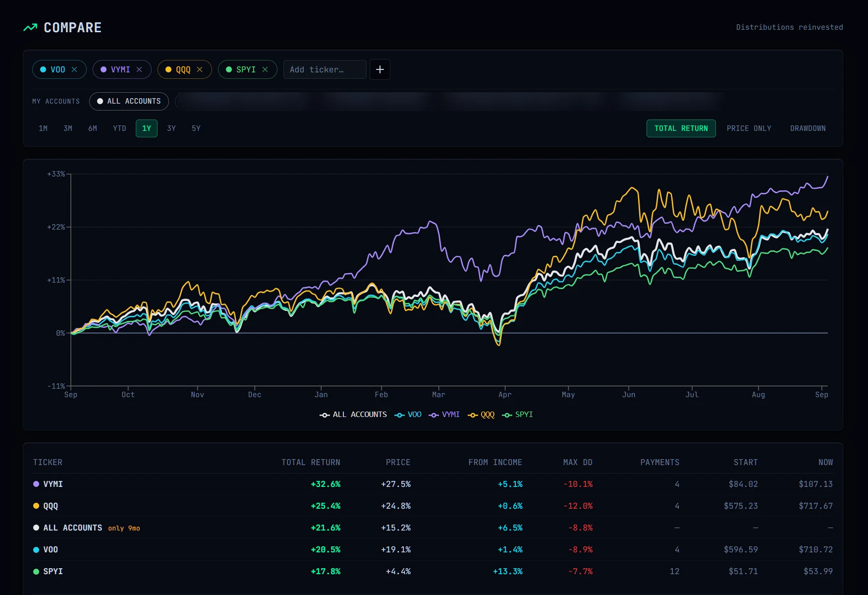Remove the SPYI ticker chip
This screenshot has height=595, width=868.
pos(265,69)
